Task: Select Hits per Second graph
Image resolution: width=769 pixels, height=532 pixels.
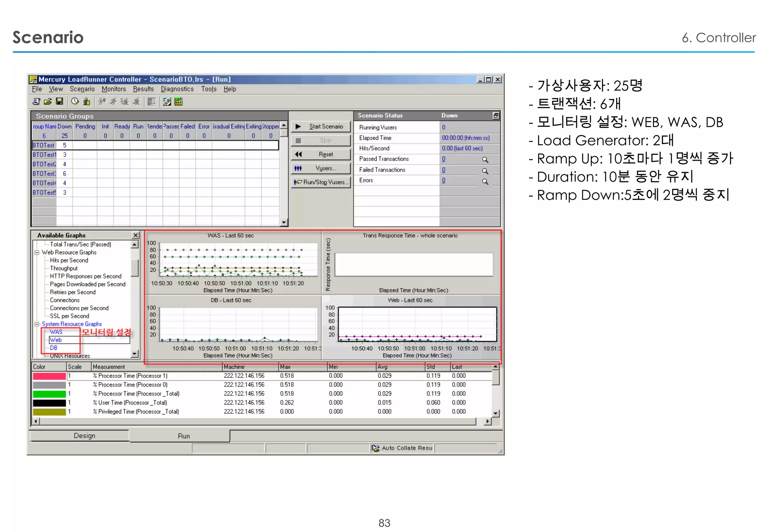Action: [x=69, y=260]
